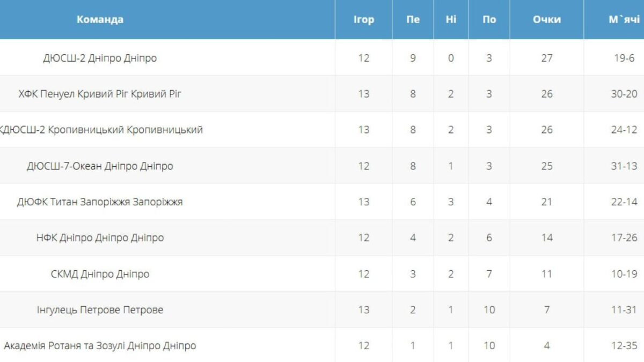Click Академія Ротаня та Зозулі team

(x=100, y=346)
